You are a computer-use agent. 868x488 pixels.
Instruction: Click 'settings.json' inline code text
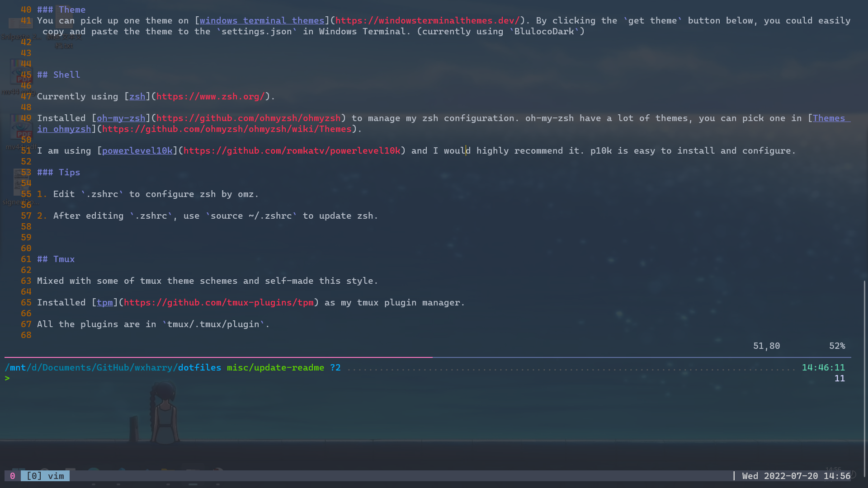click(257, 32)
